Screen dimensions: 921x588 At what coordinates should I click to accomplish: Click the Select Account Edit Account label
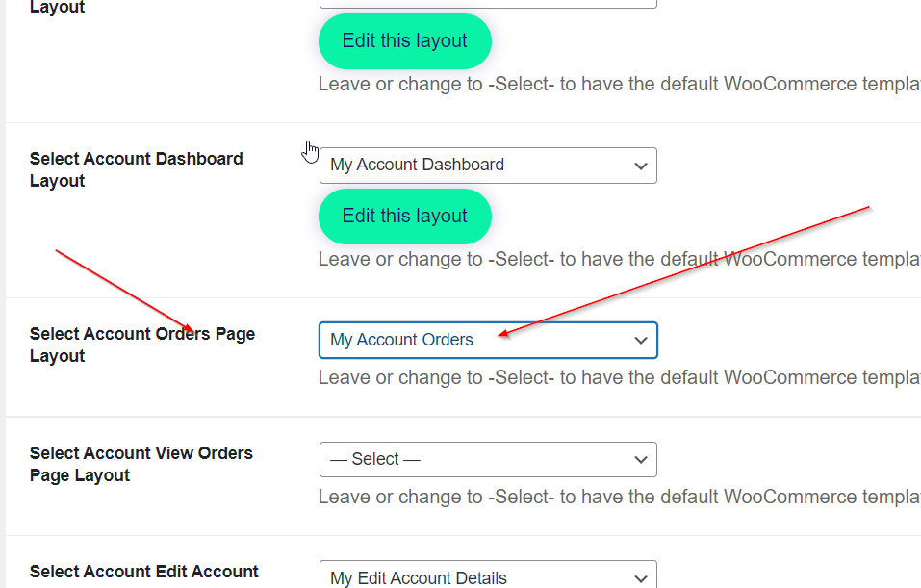143,572
